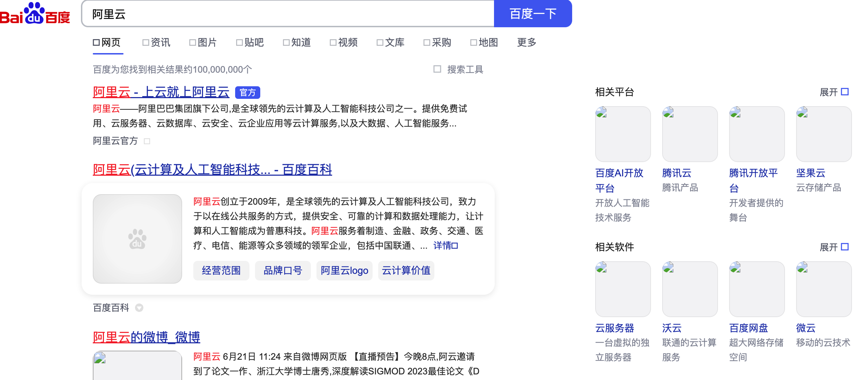Open the 沃云 link

672,328
